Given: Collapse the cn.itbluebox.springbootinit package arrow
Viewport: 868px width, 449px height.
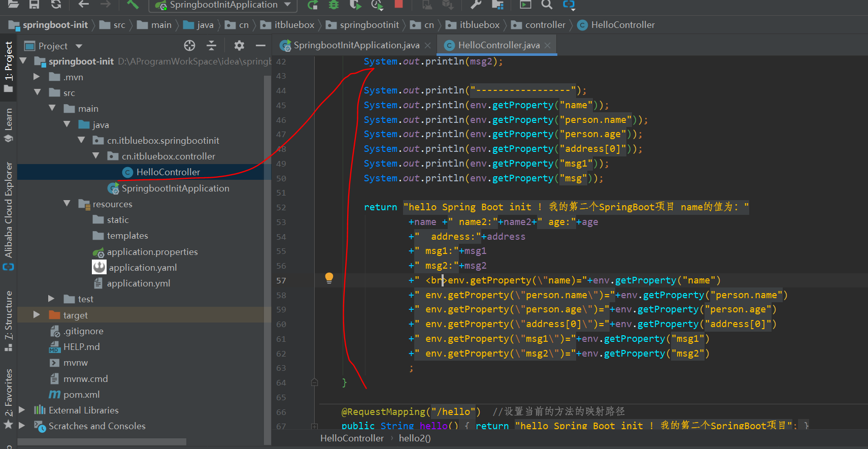Looking at the screenshot, I should pos(81,140).
